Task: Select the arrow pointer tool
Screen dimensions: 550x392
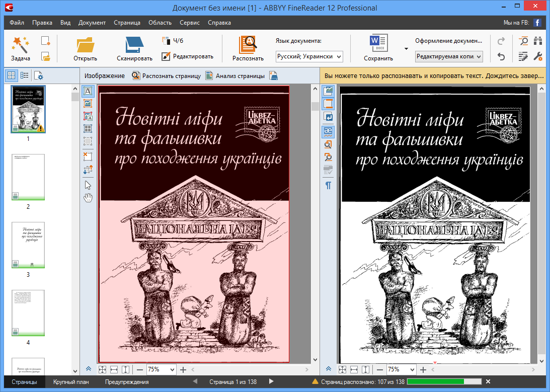Action: (x=88, y=185)
